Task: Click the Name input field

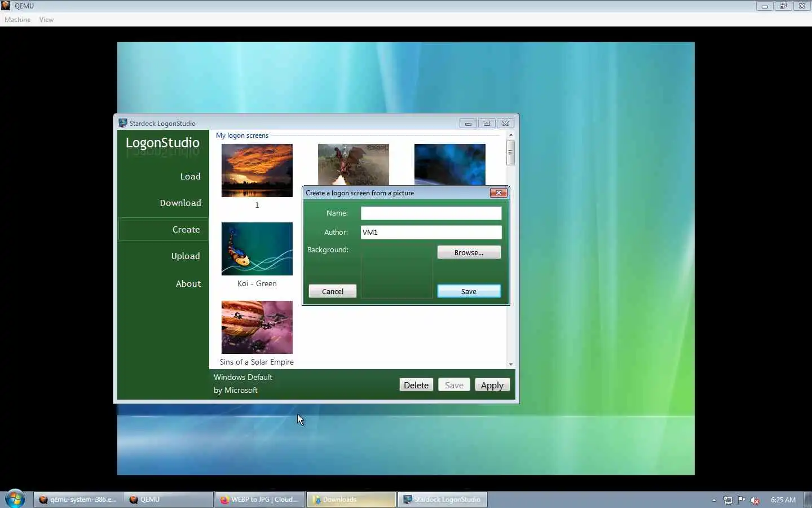Action: [x=431, y=213]
